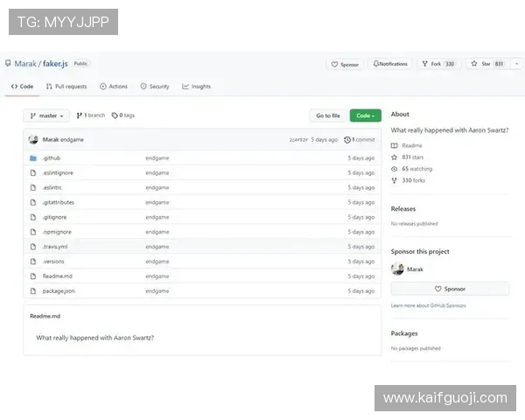Switch to the Actions tab
This screenshot has height=420, width=525.
[x=114, y=87]
